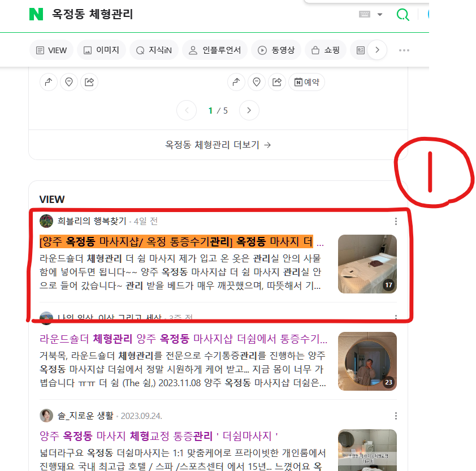Viewport: 476px width, 471px height.
Task: Open the virtual keyboard icon
Action: tap(364, 14)
